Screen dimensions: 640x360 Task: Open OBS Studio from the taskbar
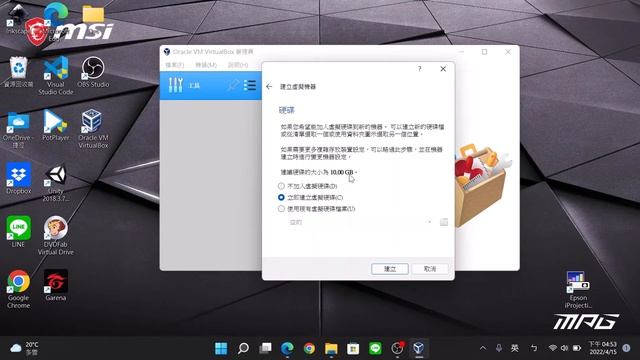(397, 348)
